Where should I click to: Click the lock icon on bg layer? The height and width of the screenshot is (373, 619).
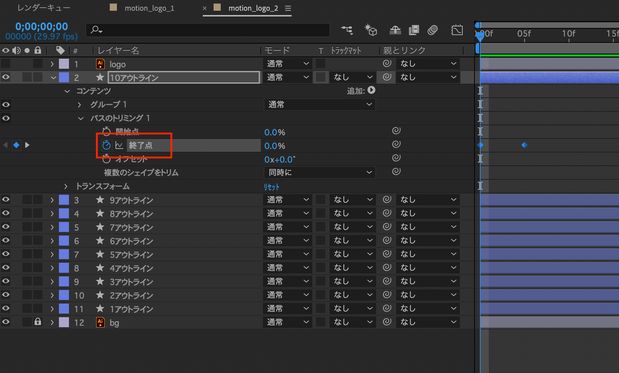coord(38,322)
